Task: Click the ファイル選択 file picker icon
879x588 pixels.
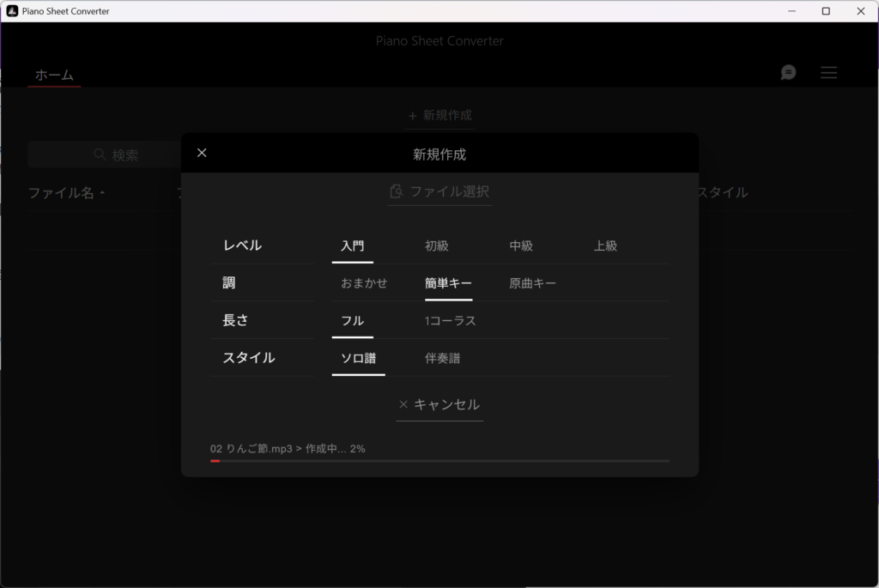Action: click(396, 191)
